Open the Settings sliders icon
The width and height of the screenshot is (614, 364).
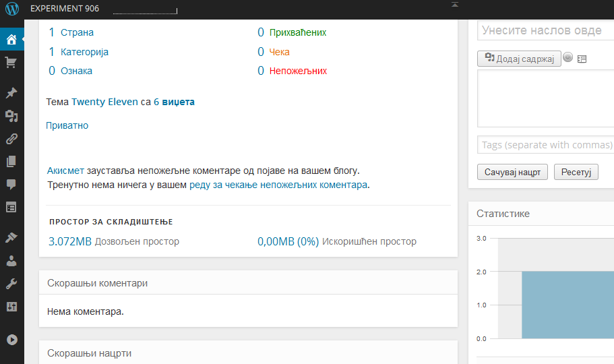[11, 307]
